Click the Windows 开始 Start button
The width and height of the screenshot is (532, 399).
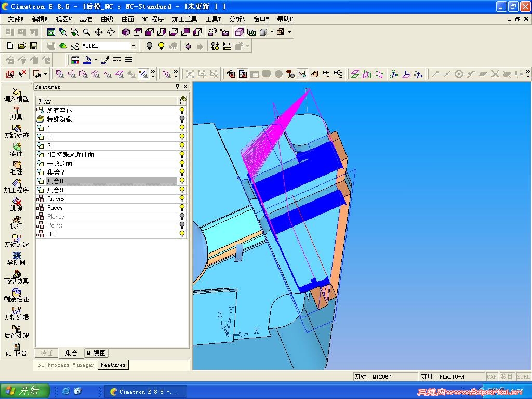tap(25, 391)
